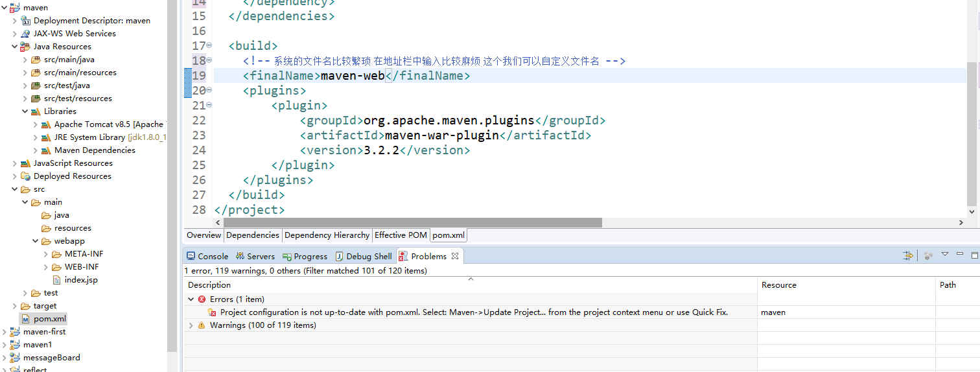Click the red error icon beside Errors
The image size is (980, 372).
[x=202, y=299]
